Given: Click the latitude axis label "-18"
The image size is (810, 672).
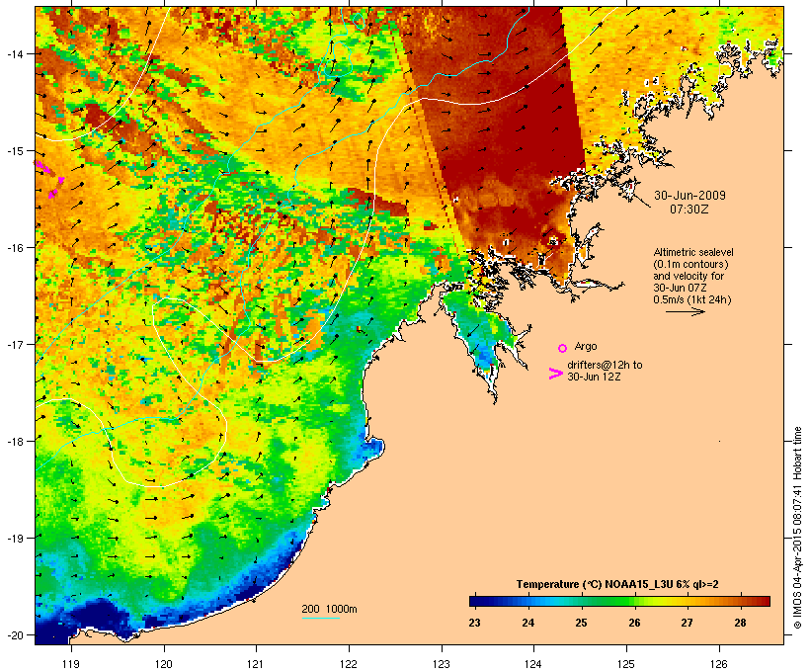Looking at the screenshot, I should point(15,441).
